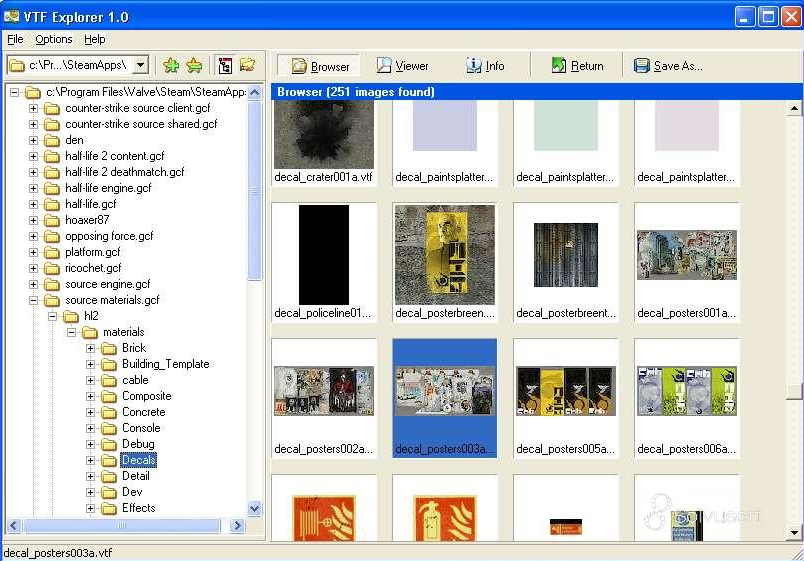Image resolution: width=804 pixels, height=561 pixels.
Task: Expand the Decals folder node
Action: click(90, 460)
